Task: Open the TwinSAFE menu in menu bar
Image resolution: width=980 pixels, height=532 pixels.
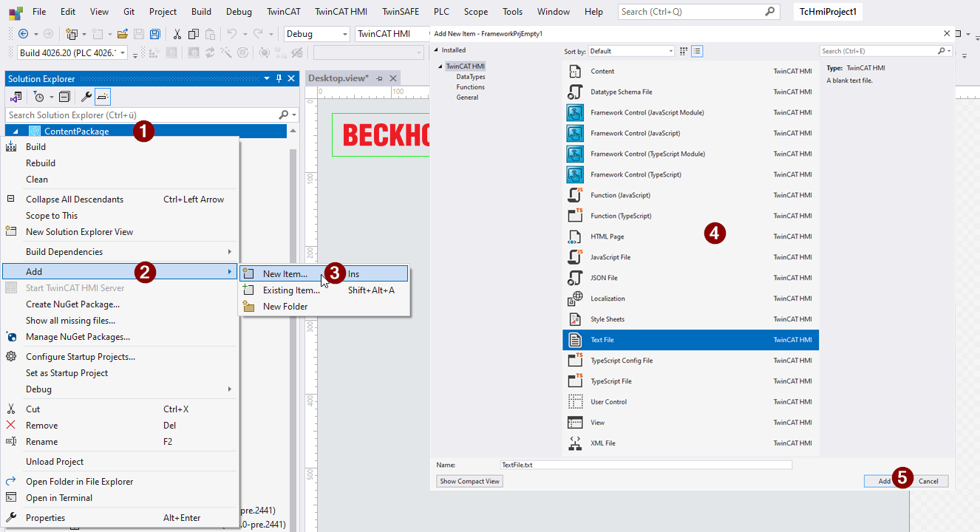Action: [401, 12]
